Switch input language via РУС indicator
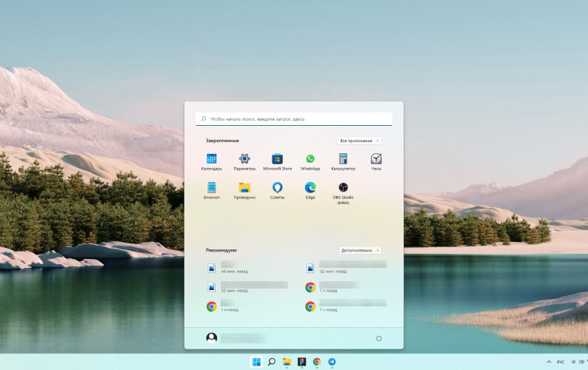Screen dimensions: 588x370 click(x=561, y=362)
